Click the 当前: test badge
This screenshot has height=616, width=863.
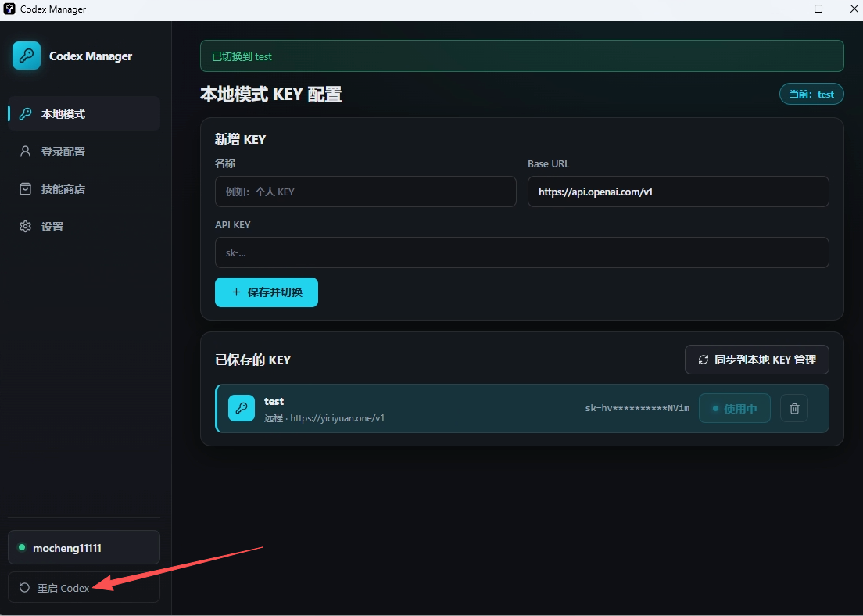pos(812,94)
